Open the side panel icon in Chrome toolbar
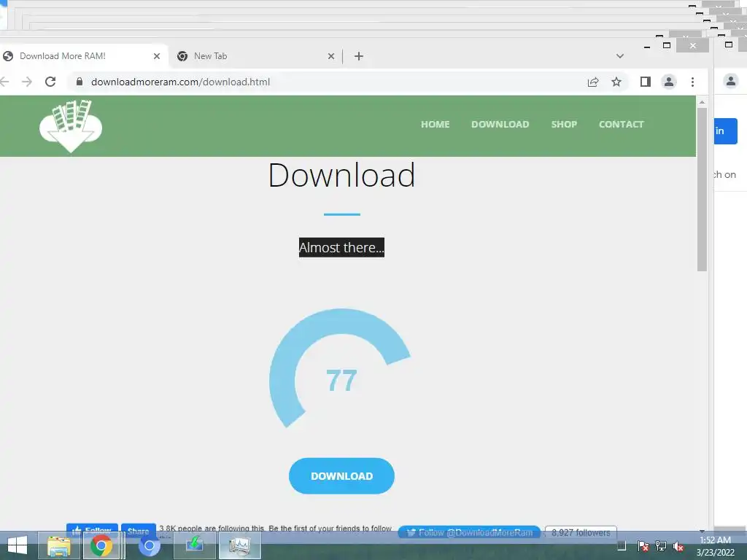This screenshot has height=560, width=747. (x=646, y=82)
